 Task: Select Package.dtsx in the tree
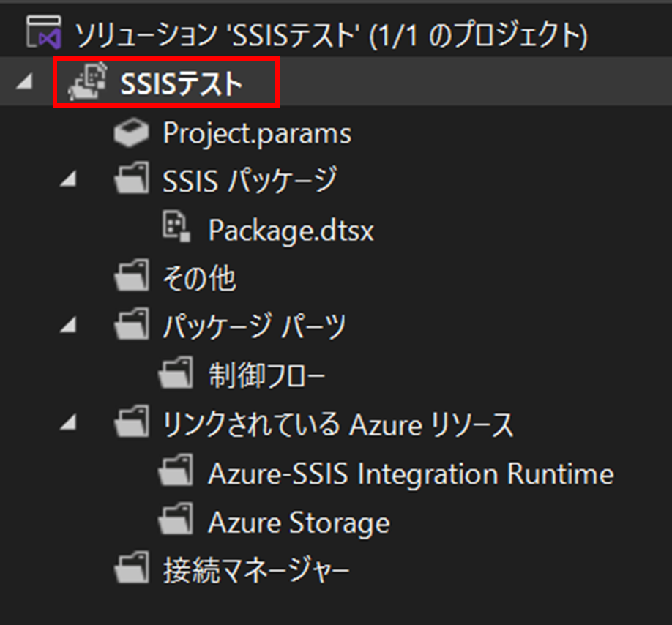(x=291, y=230)
